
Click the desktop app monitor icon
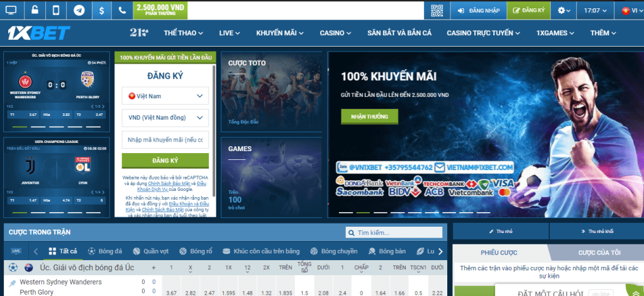click(12, 11)
